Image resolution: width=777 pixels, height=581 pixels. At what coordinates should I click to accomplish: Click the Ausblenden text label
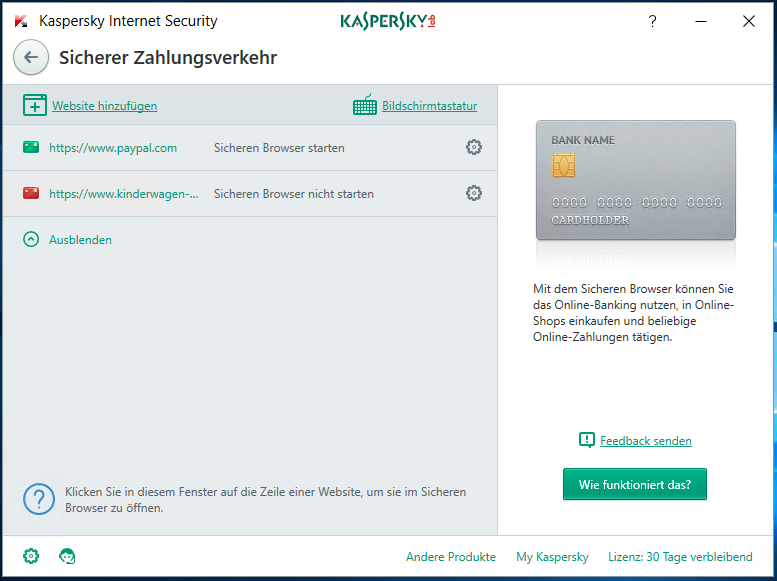(x=80, y=240)
